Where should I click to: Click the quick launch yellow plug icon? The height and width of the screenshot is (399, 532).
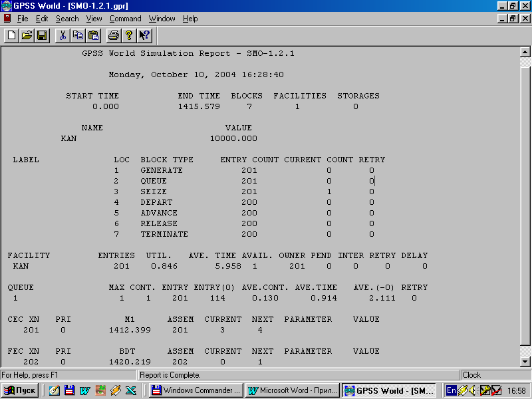coord(115,390)
